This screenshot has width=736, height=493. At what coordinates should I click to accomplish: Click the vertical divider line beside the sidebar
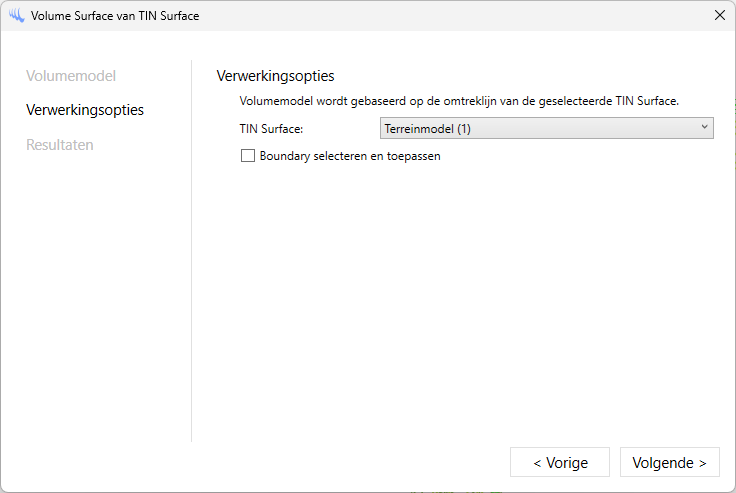191,250
